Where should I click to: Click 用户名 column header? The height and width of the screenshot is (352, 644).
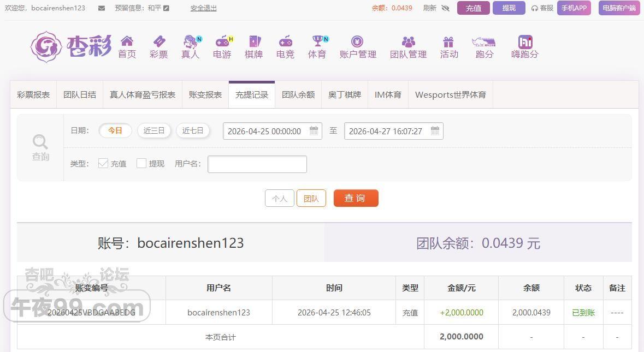(x=219, y=288)
